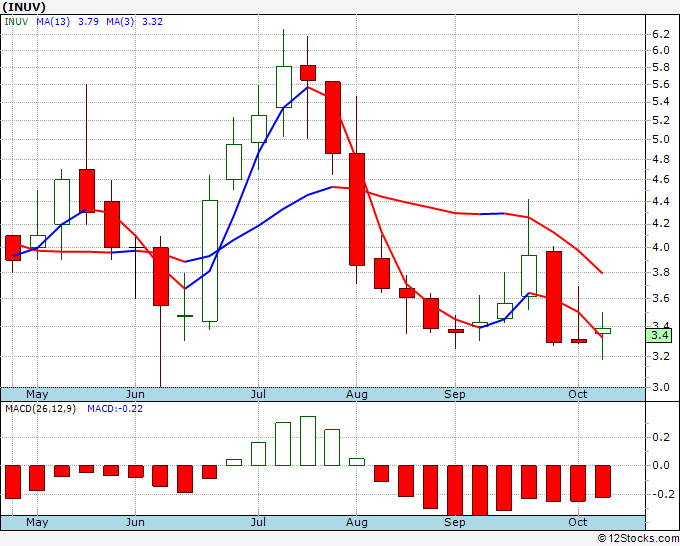Image resolution: width=680 pixels, height=546 pixels.
Task: Click the 3.79 moving average value
Action: tap(88, 21)
